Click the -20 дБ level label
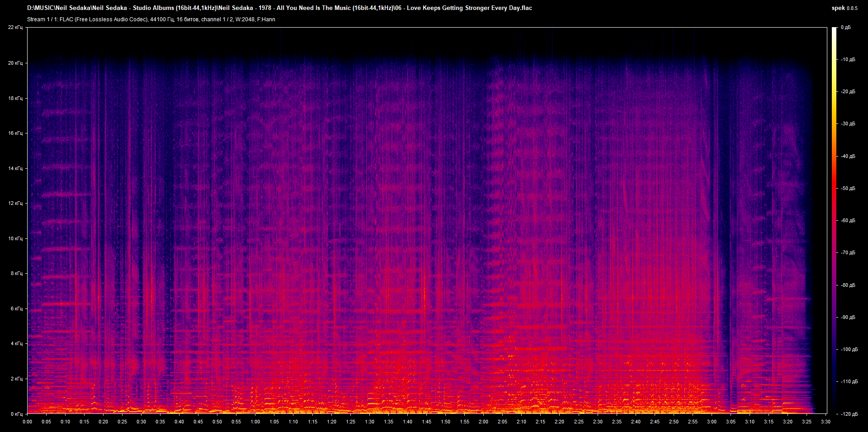This screenshot has width=868, height=432. pyautogui.click(x=848, y=92)
